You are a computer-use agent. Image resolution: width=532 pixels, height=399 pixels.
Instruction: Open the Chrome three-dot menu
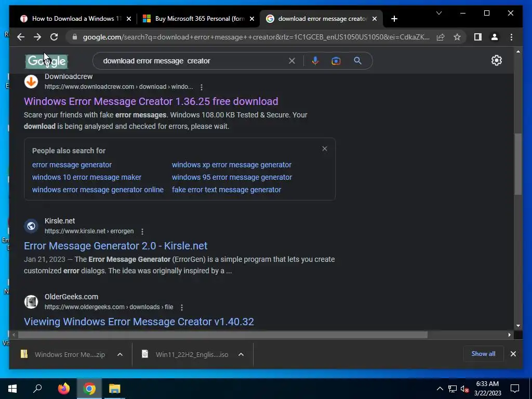tap(511, 37)
